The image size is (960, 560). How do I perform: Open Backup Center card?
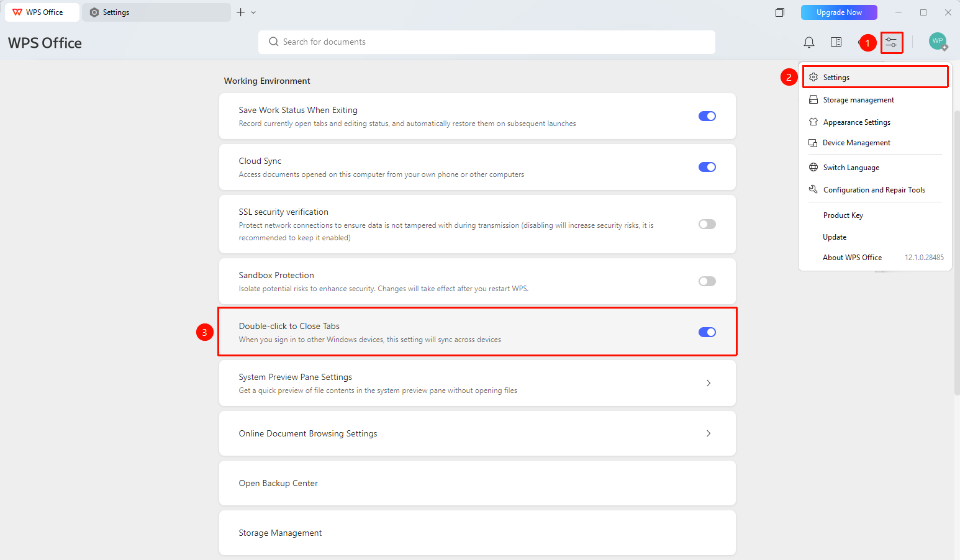point(478,483)
